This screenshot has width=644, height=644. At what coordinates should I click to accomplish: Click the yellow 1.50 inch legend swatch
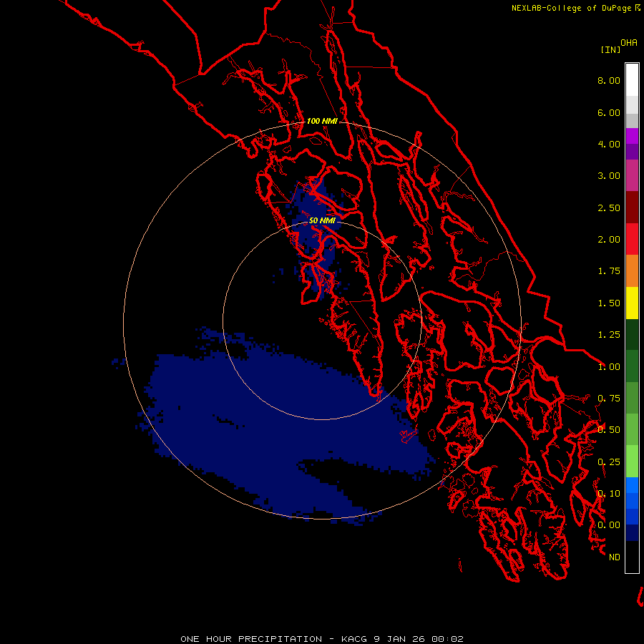tap(632, 303)
